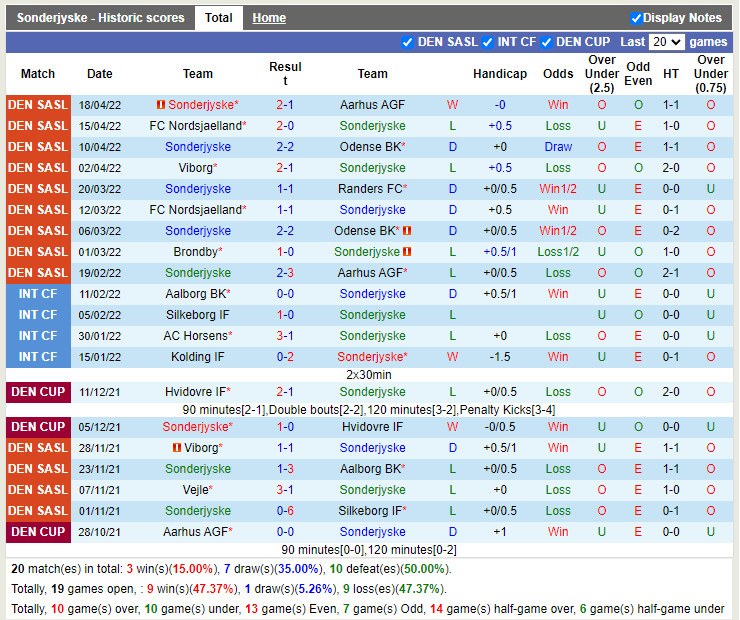
Task: Click FC Nordsjaelland in the 15/04/22 row
Action: point(196,126)
